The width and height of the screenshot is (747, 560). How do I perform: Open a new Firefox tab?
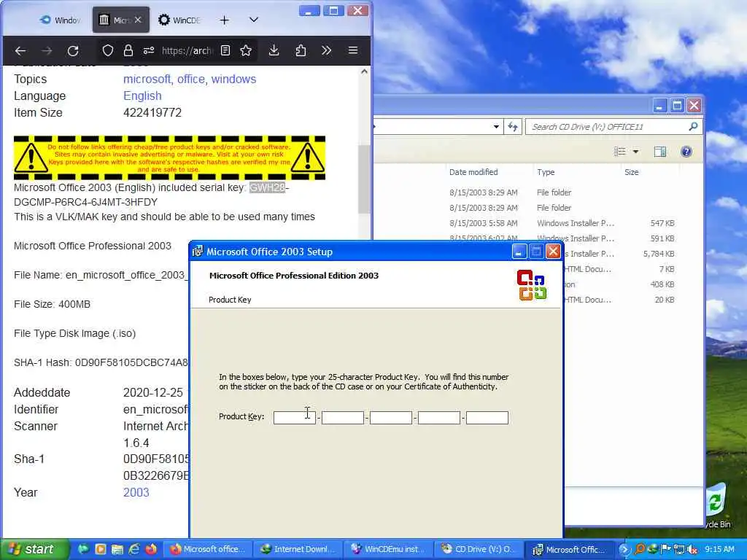point(225,20)
